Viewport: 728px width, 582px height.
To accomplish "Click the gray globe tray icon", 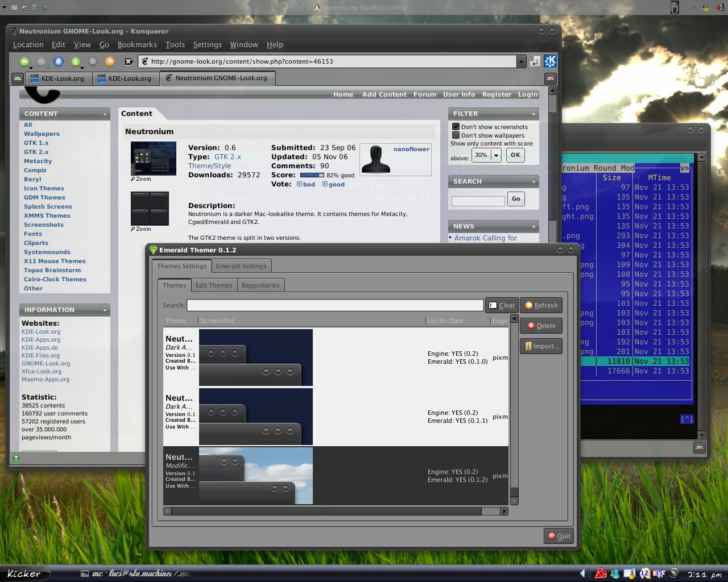I will pos(674,573).
